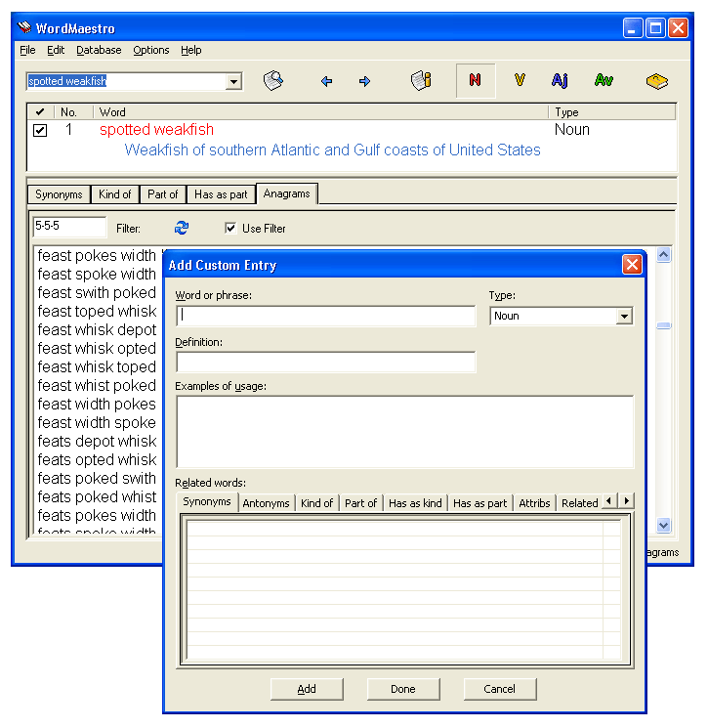Viewport: 708px width, 728px height.
Task: Click the related words list grid area
Action: click(x=403, y=589)
